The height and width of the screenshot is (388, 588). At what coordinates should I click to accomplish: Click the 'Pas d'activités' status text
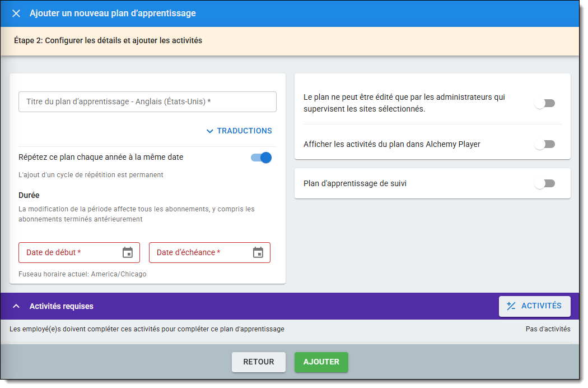point(548,329)
